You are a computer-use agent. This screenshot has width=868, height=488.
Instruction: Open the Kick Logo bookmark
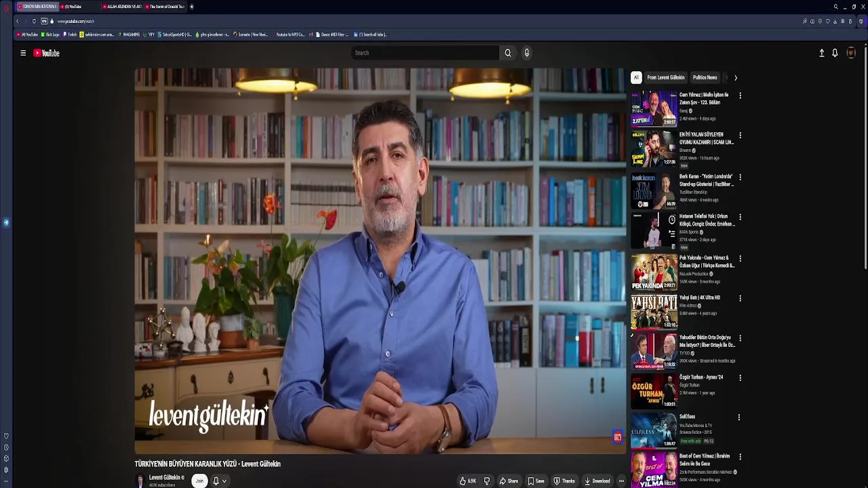[x=50, y=35]
